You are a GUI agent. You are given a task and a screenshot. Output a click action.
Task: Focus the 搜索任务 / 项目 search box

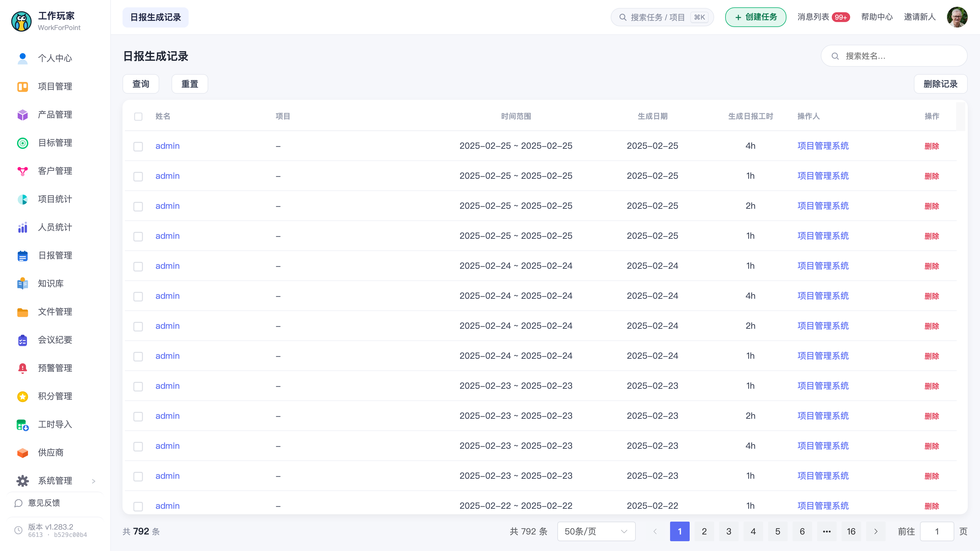662,17
